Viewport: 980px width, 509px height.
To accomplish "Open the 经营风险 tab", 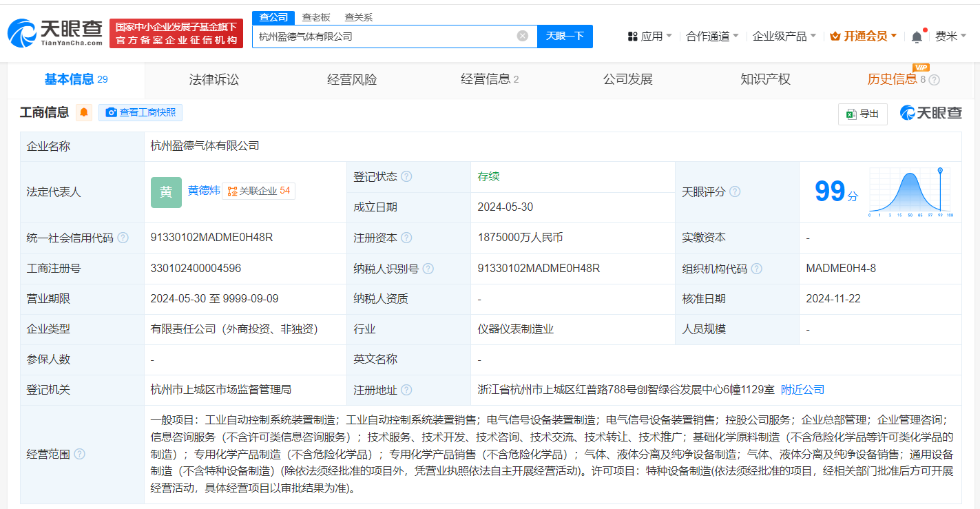I will (x=352, y=79).
